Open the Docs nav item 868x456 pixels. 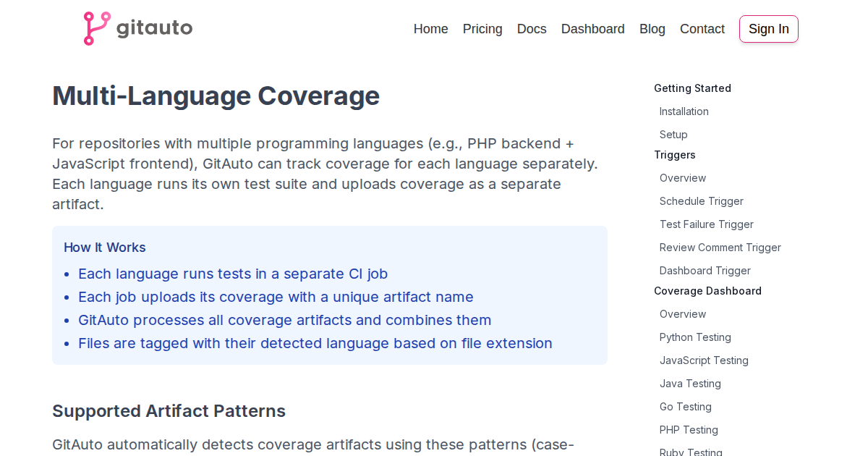pos(532,29)
